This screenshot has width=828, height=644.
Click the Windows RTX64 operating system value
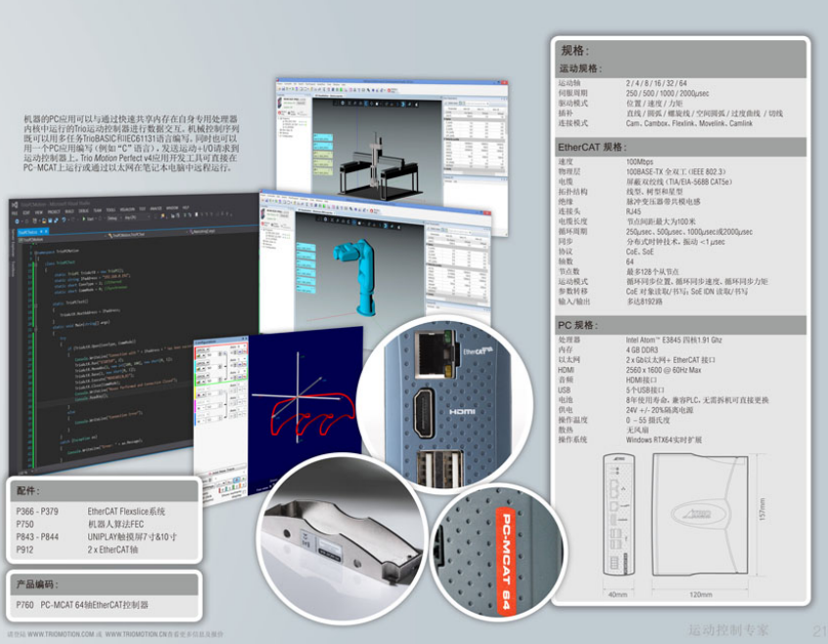pyautogui.click(x=664, y=439)
